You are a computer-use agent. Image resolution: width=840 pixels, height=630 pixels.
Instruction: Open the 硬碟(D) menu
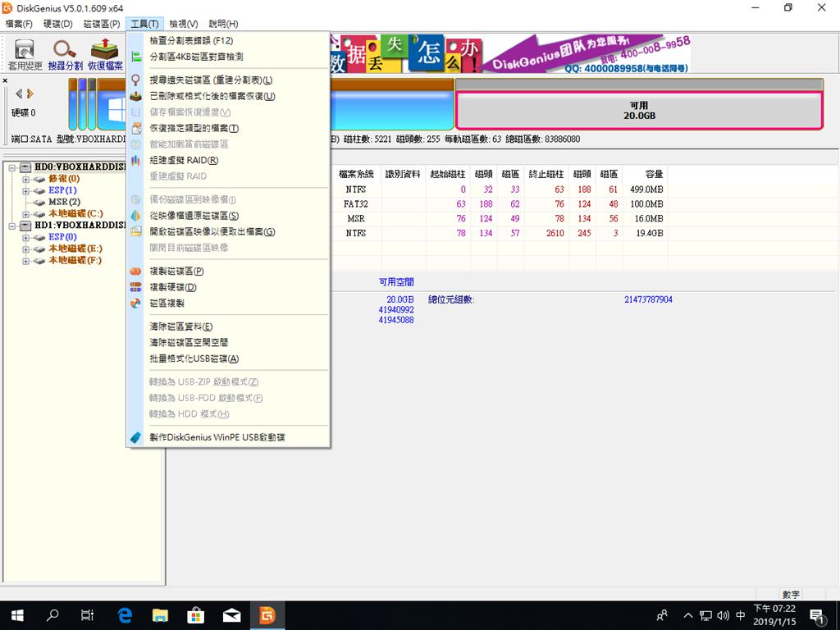tap(58, 24)
